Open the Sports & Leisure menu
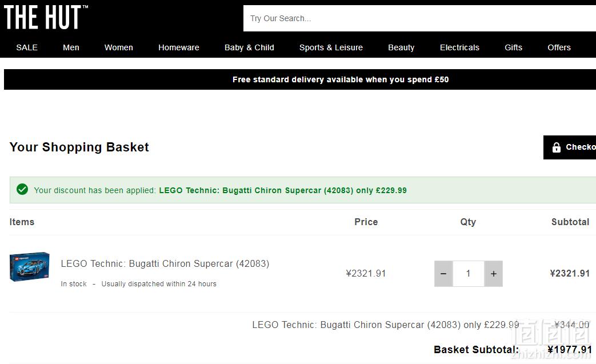 [x=331, y=47]
